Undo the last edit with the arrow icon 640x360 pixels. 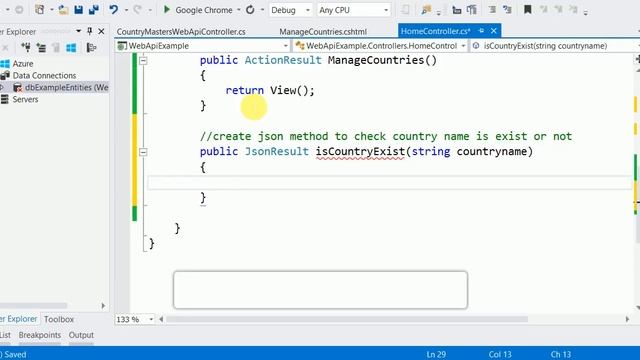coord(113,9)
